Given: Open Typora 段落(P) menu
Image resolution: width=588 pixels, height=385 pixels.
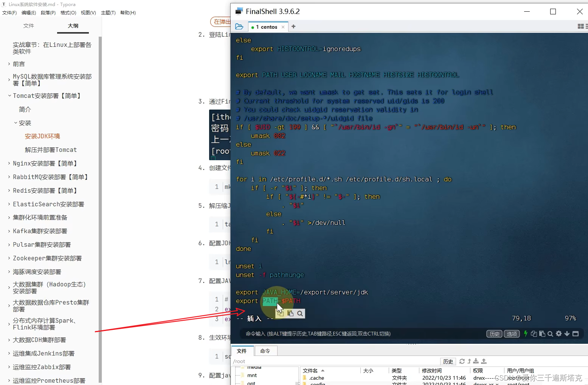Looking at the screenshot, I should [48, 13].
